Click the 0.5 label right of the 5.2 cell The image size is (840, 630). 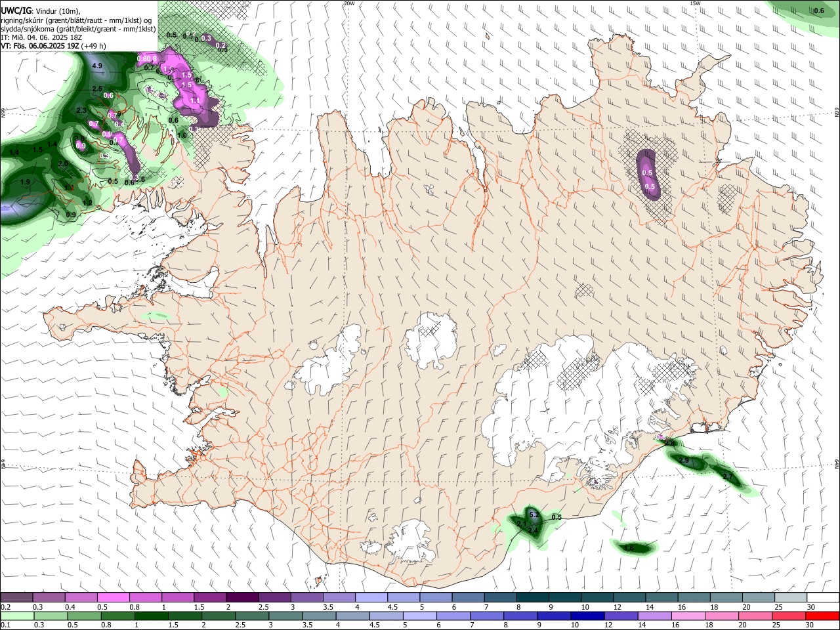click(556, 518)
